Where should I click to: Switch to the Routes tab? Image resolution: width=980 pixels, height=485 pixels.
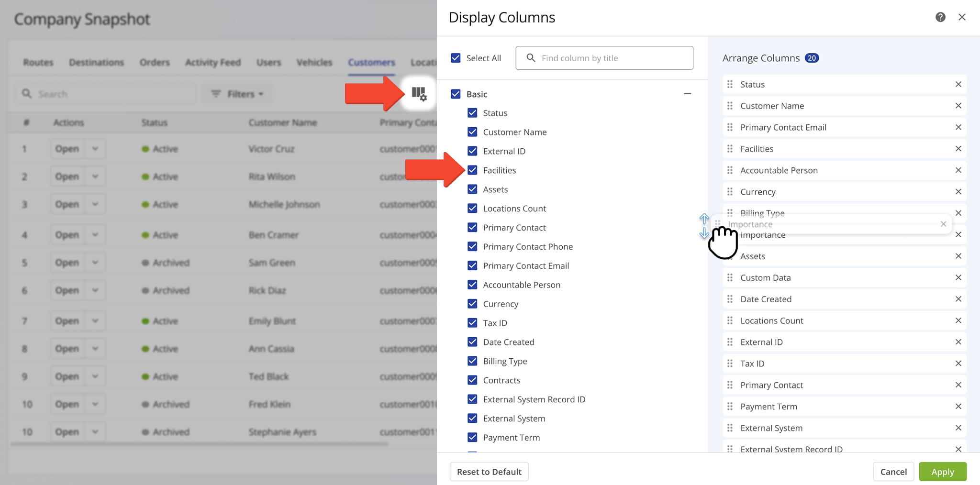point(38,63)
